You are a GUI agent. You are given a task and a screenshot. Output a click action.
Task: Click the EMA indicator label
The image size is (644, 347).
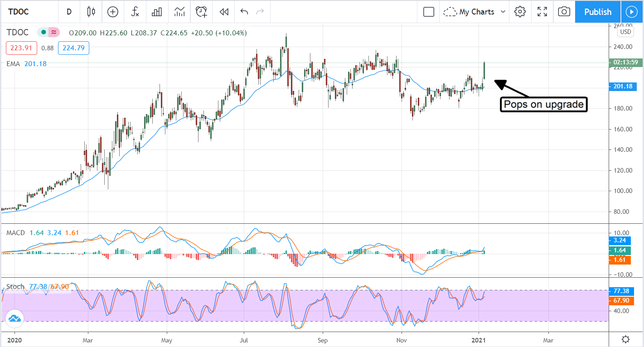[x=13, y=64]
